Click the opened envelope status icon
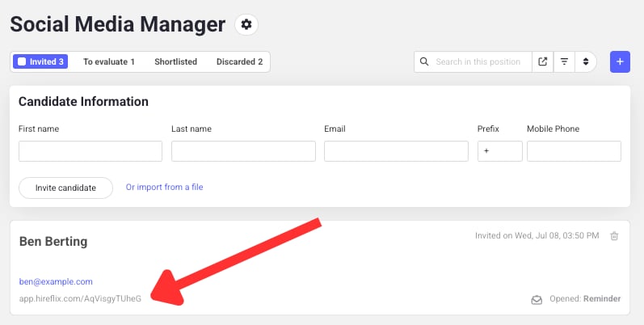 [x=537, y=299]
